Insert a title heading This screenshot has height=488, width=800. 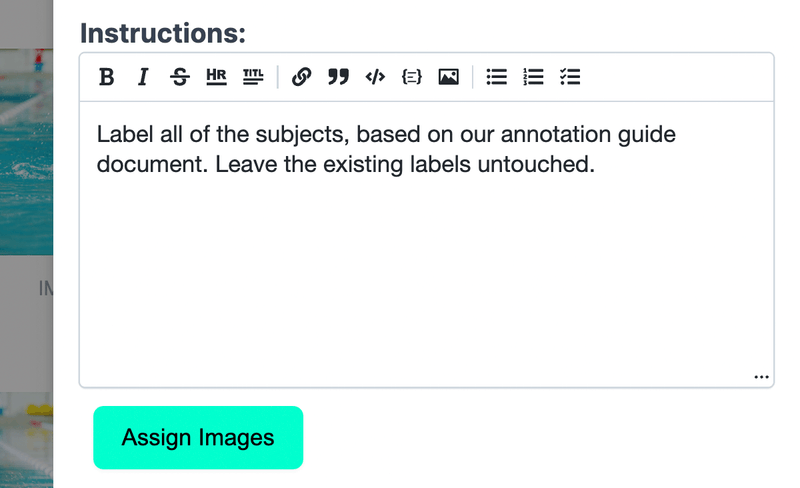[253, 77]
